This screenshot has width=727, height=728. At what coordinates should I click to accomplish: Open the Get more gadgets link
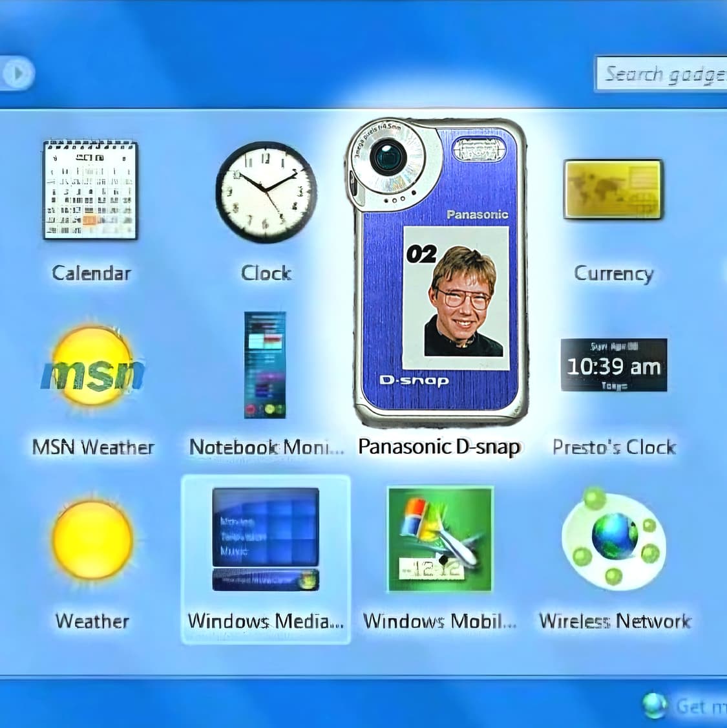click(702, 707)
